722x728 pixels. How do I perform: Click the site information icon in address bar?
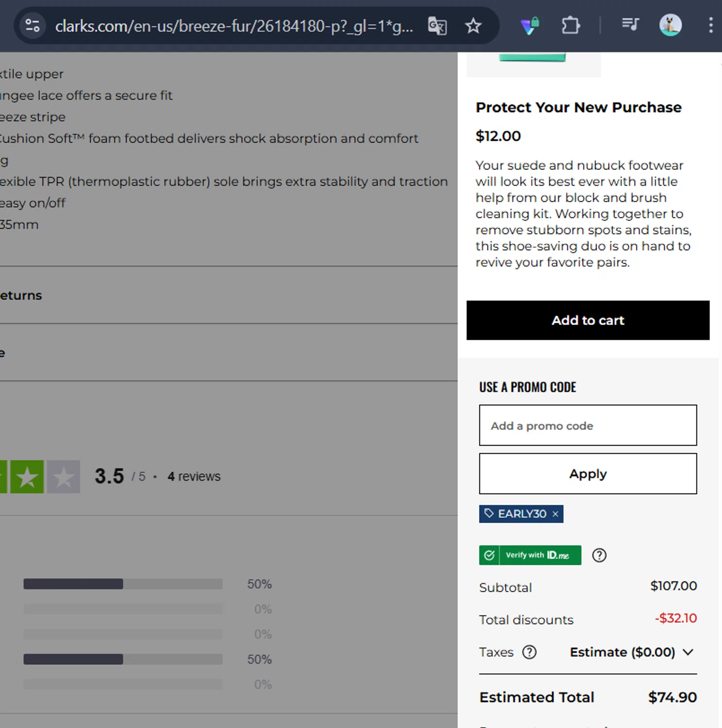33,25
